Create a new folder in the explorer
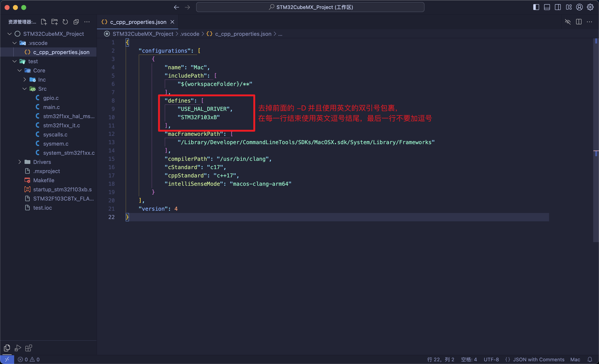 tap(54, 22)
